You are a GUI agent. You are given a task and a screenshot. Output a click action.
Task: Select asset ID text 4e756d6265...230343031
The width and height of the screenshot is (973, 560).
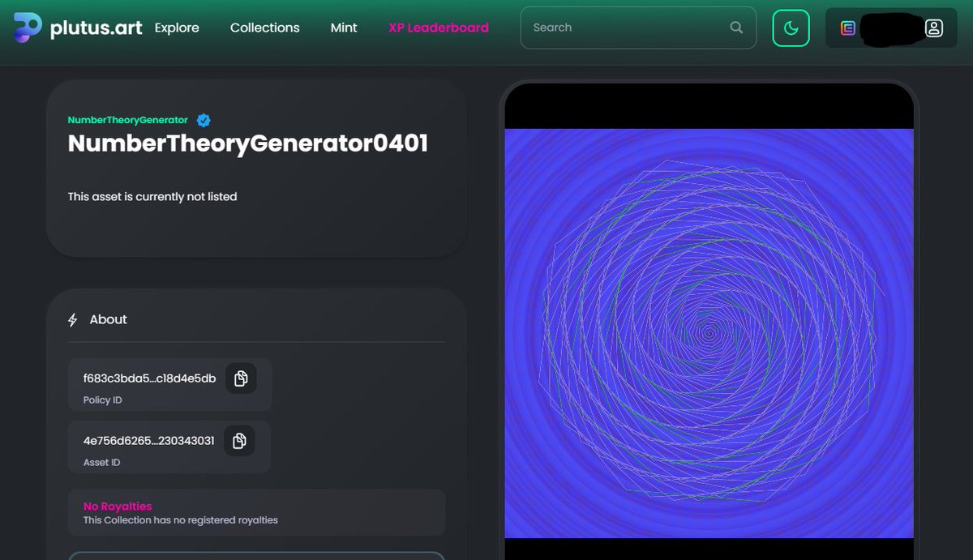point(148,441)
